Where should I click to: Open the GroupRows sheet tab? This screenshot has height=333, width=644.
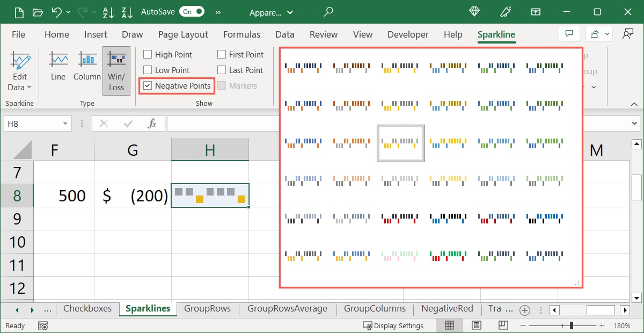[208, 309]
